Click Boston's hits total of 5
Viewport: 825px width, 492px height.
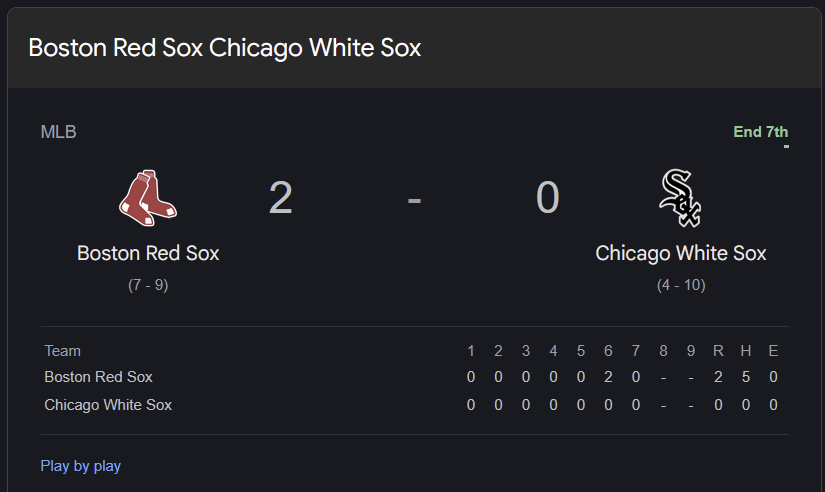[x=746, y=377]
